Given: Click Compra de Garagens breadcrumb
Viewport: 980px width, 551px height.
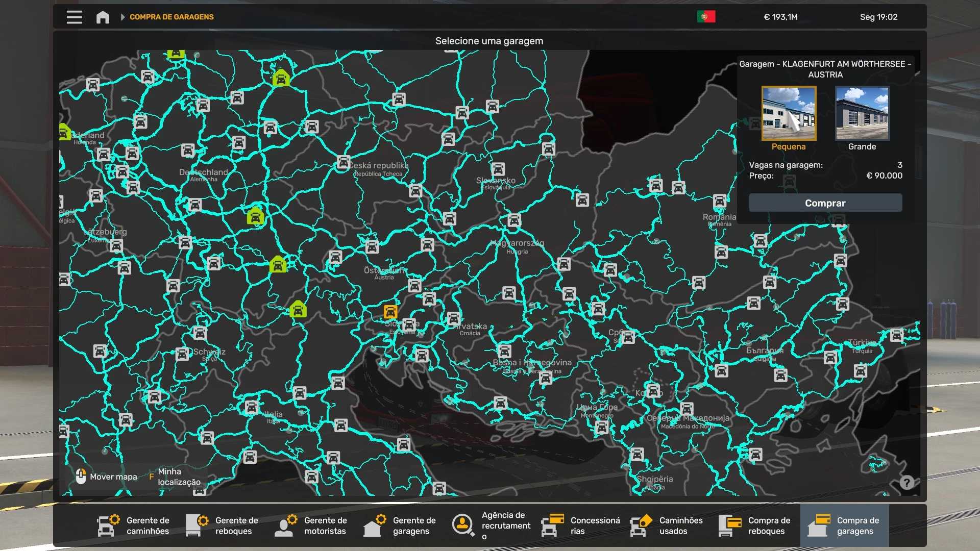Looking at the screenshot, I should tap(171, 17).
